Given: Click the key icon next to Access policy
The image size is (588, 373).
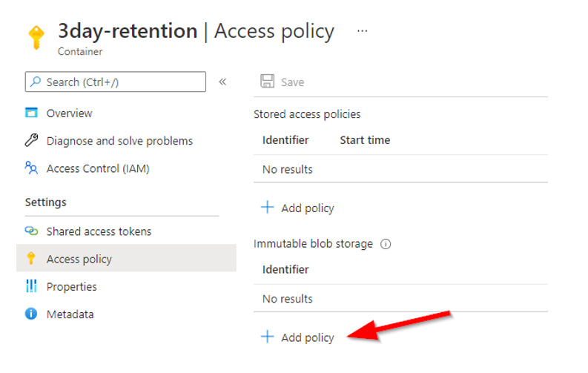Looking at the screenshot, I should [31, 259].
